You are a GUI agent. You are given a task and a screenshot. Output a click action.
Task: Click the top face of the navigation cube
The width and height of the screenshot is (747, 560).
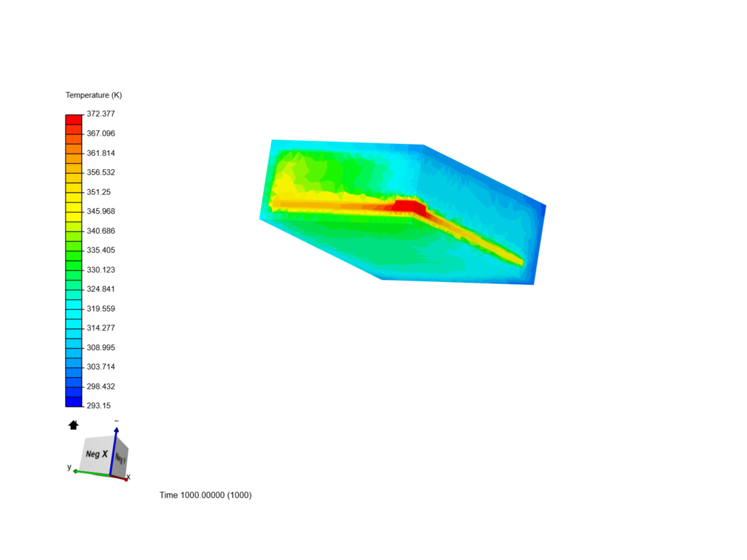(x=104, y=440)
